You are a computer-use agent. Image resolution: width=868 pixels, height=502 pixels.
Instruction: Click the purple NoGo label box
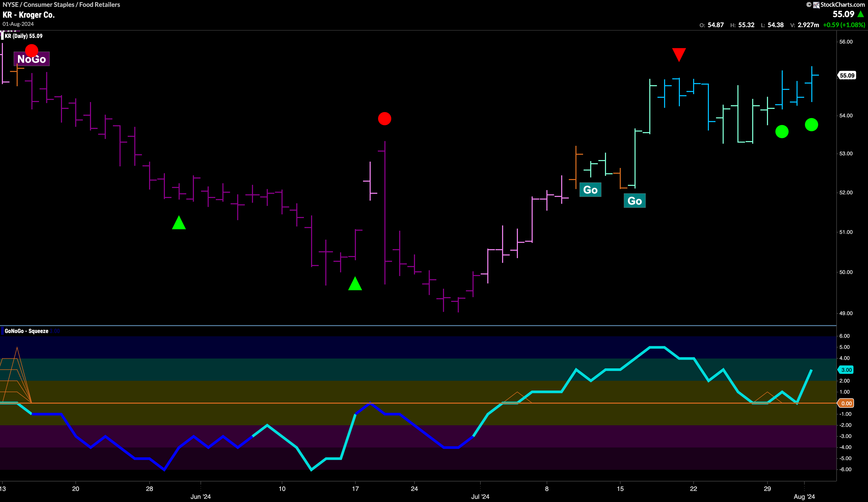32,59
